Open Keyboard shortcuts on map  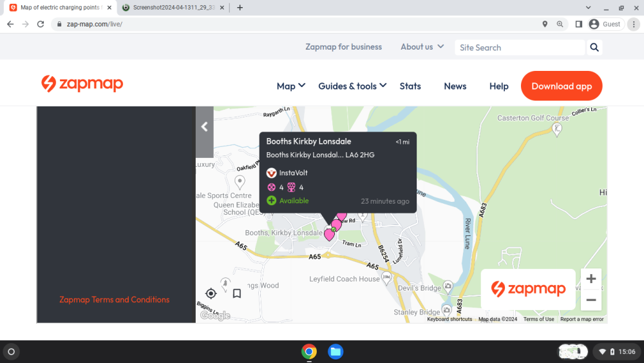tap(450, 319)
